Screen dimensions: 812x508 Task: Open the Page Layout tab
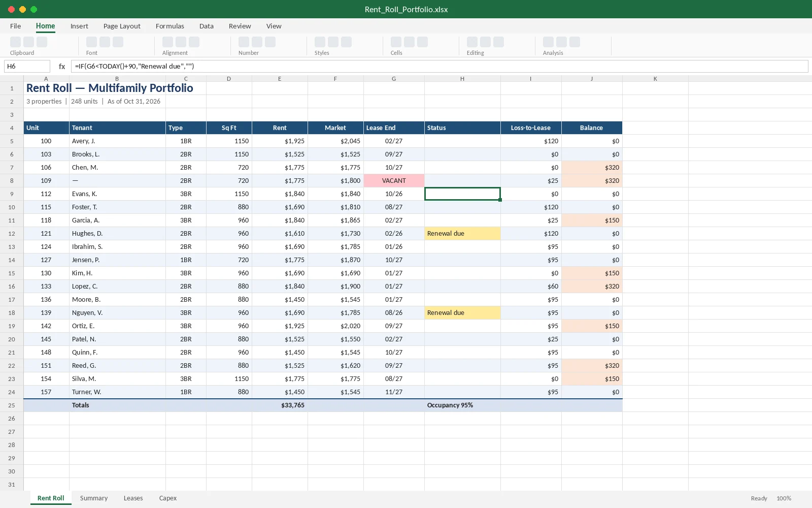(122, 26)
